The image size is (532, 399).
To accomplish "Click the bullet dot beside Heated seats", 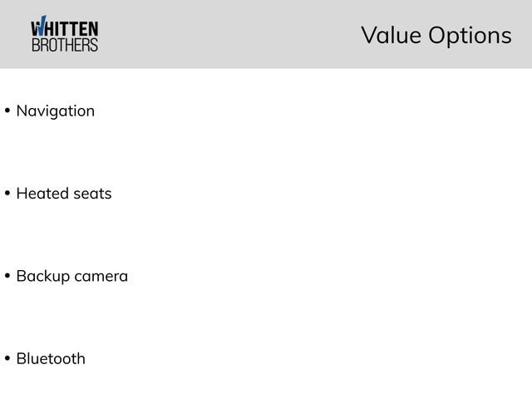I will pos(7,194).
